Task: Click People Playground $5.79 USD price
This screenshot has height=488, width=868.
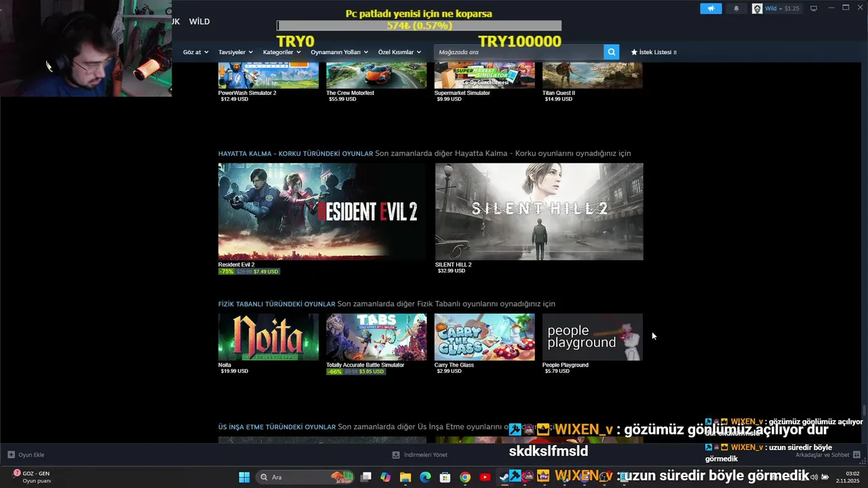Action: click(x=557, y=371)
